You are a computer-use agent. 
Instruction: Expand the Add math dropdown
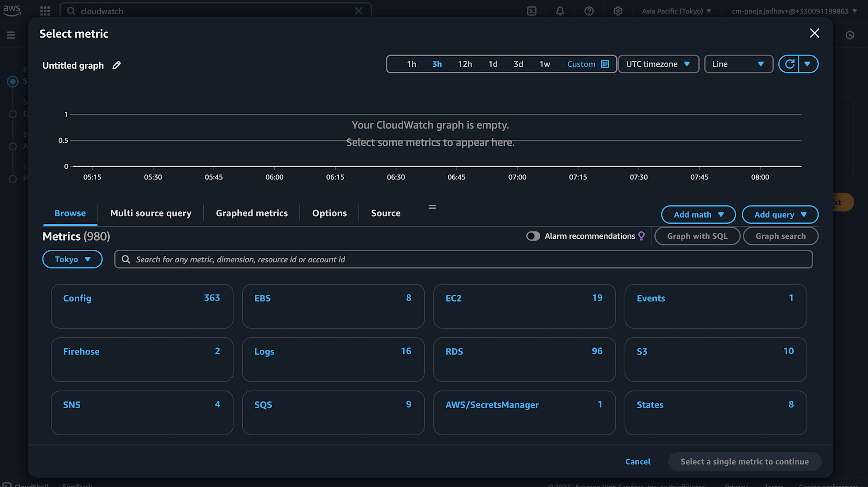tap(698, 215)
